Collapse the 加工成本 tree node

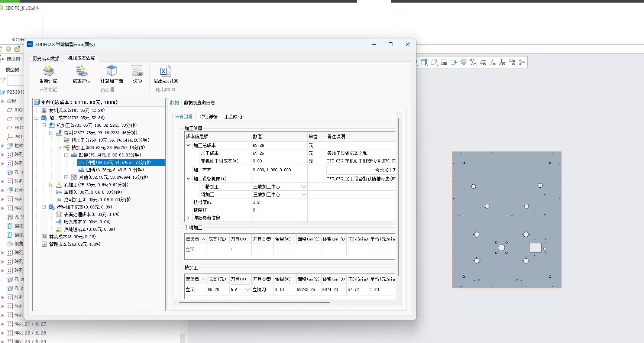(36, 118)
